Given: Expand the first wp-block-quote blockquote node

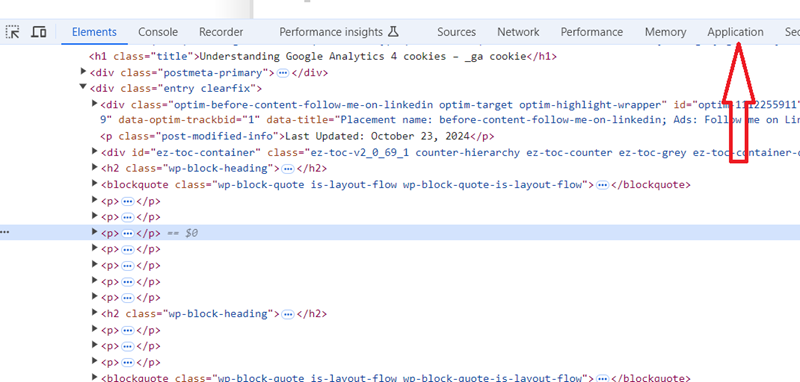Looking at the screenshot, I should [x=94, y=184].
